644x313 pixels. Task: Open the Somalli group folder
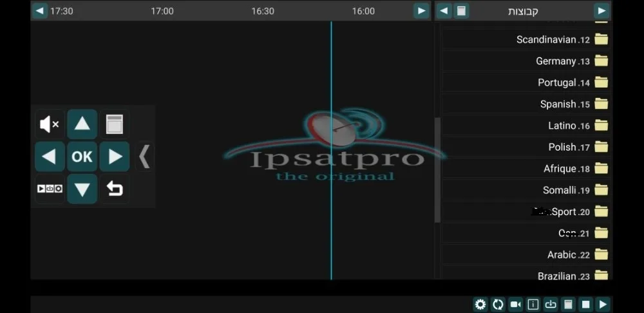pyautogui.click(x=526, y=190)
